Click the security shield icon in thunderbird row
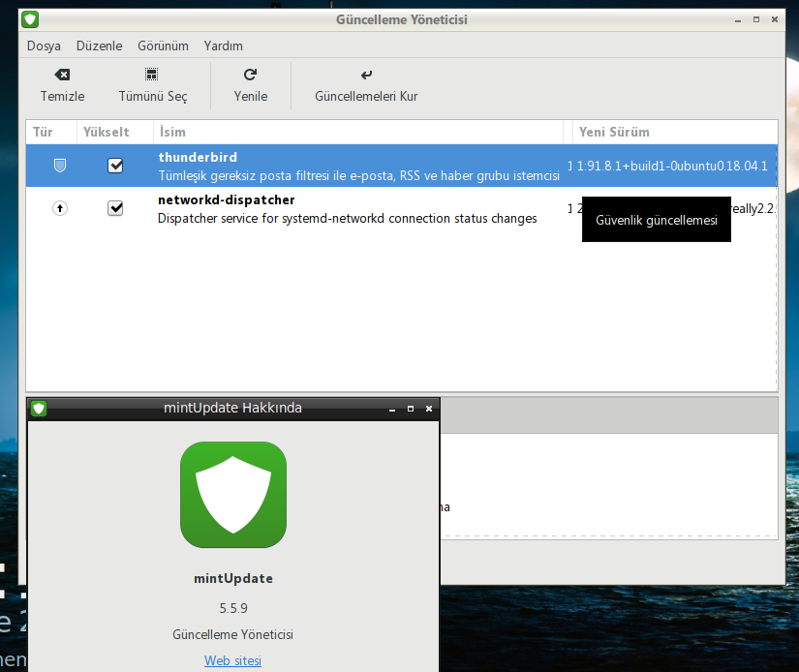This screenshot has height=672, width=799. [60, 166]
